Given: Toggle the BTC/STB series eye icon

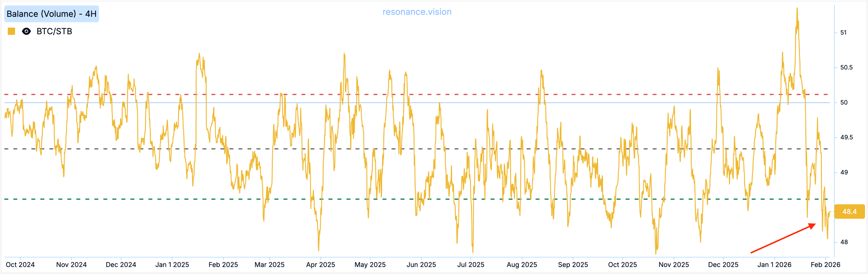Looking at the screenshot, I should pos(26,31).
